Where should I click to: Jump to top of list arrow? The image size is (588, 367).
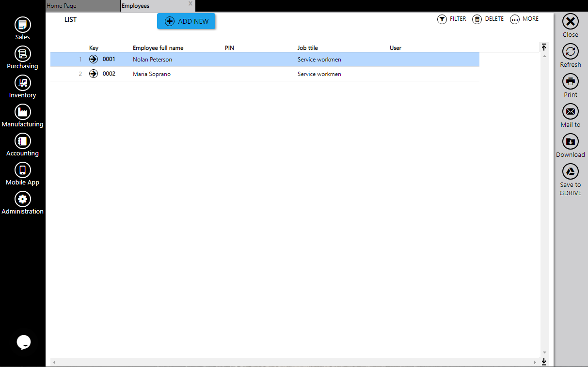pyautogui.click(x=544, y=47)
